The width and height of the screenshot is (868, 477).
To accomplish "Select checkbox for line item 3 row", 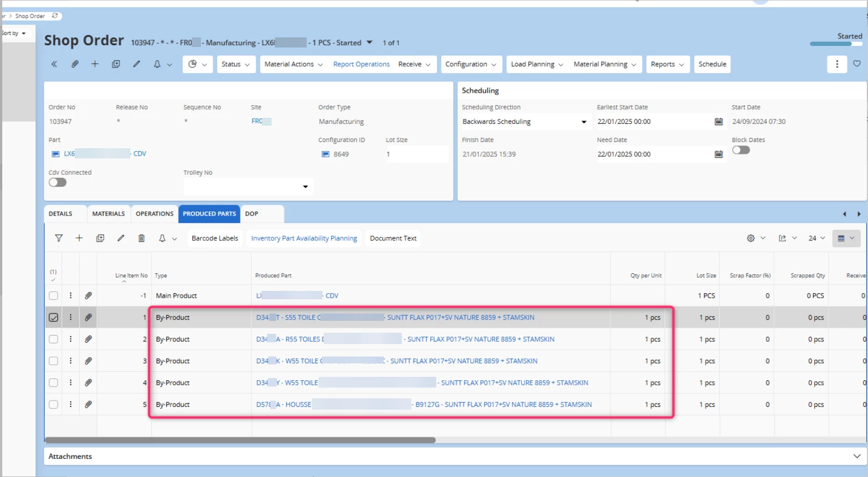I will [53, 361].
